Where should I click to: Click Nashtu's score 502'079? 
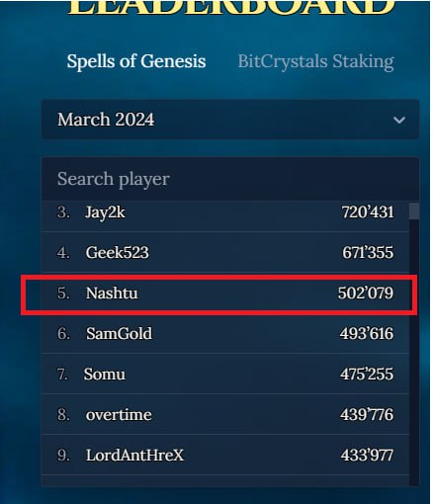coord(366,294)
